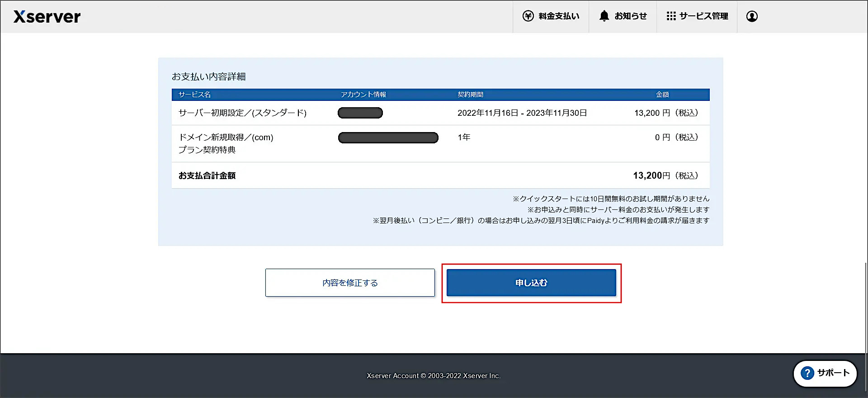Click the 契約期間 column header
The height and width of the screenshot is (398, 868).
470,95
